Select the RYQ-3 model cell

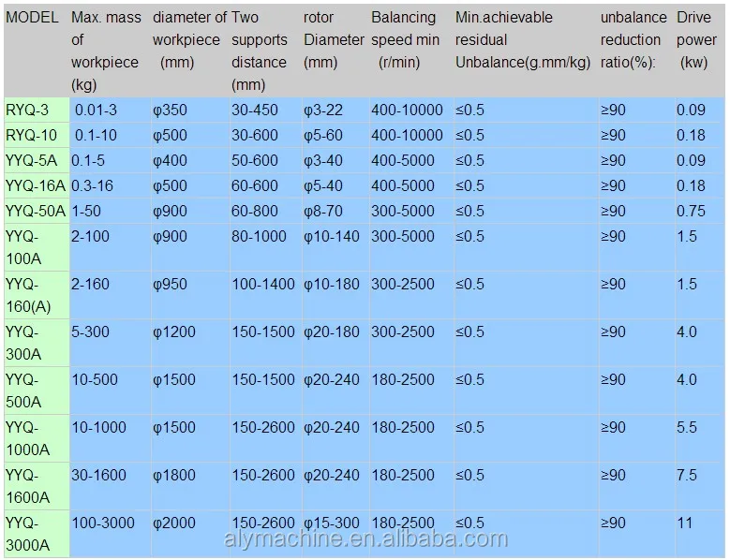click(x=30, y=110)
